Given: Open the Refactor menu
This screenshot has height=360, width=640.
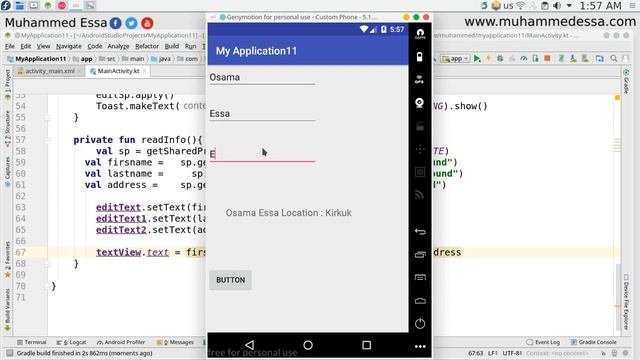Looking at the screenshot, I should pos(147,47).
